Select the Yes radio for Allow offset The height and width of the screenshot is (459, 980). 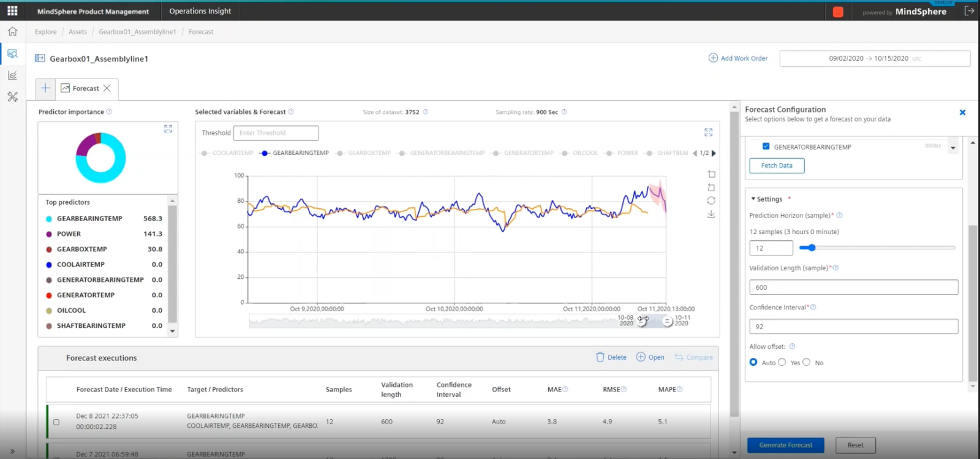click(782, 362)
